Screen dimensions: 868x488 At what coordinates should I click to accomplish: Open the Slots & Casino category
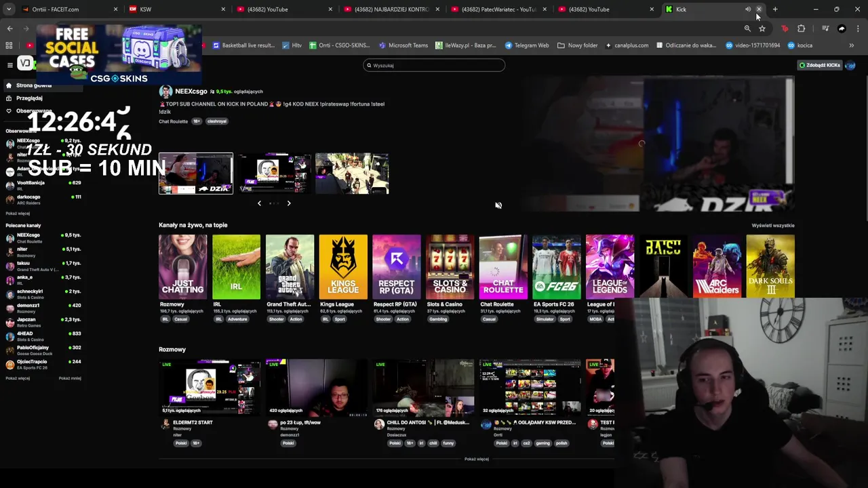[x=450, y=267]
